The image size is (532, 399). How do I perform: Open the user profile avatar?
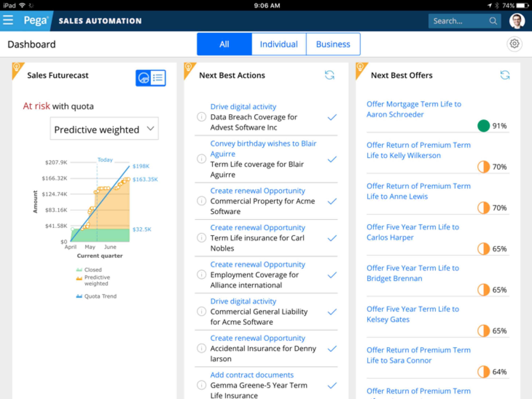click(517, 21)
